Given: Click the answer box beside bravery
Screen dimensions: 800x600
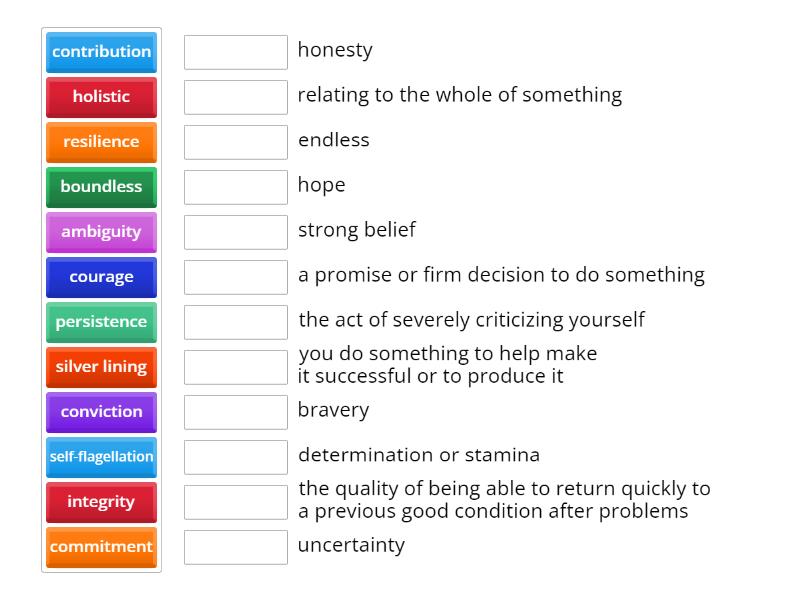Looking at the screenshot, I should click(x=235, y=411).
